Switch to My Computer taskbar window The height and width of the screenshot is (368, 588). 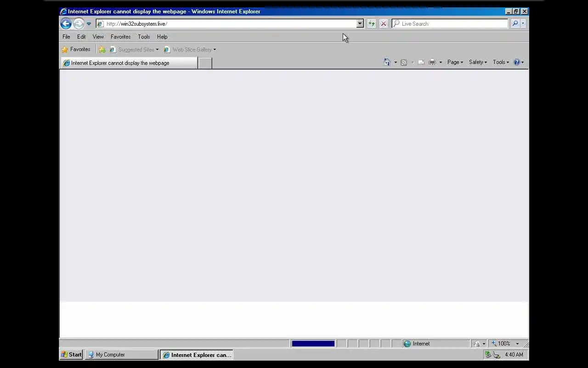coord(122,355)
